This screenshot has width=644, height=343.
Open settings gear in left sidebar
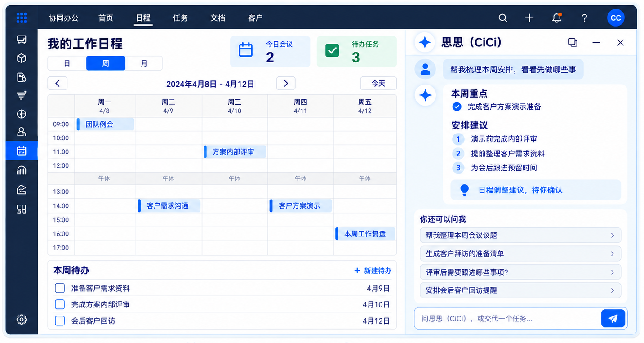point(22,320)
